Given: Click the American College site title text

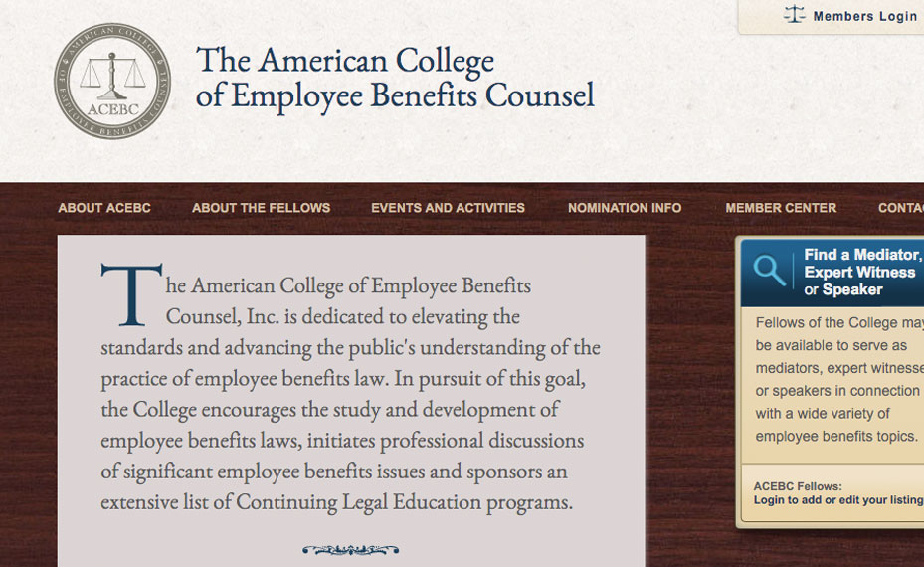Looking at the screenshot, I should [x=395, y=77].
